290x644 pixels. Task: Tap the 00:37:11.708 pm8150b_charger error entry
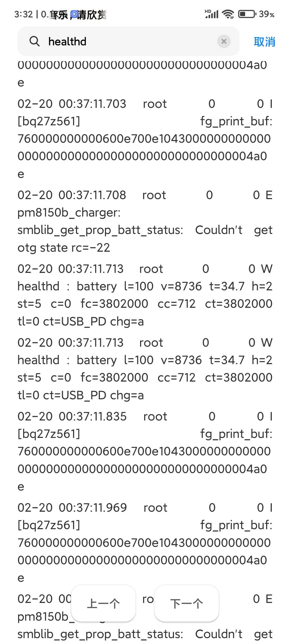(x=145, y=221)
